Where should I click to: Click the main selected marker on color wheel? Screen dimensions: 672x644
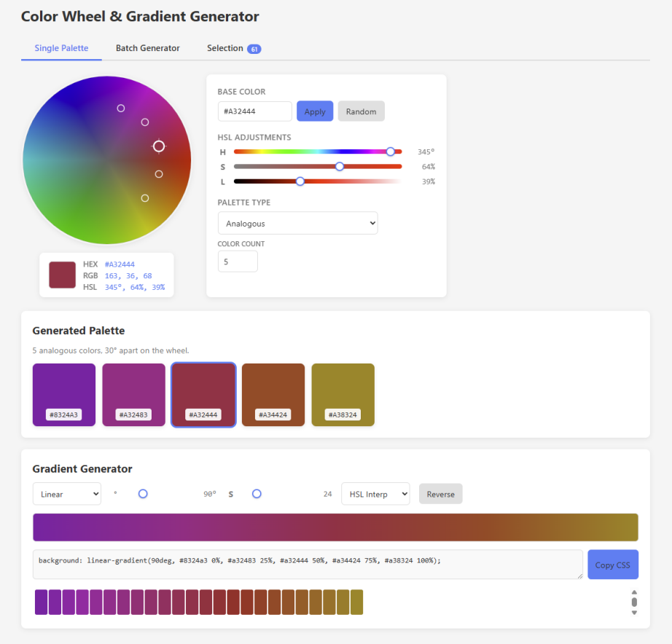pos(159,146)
